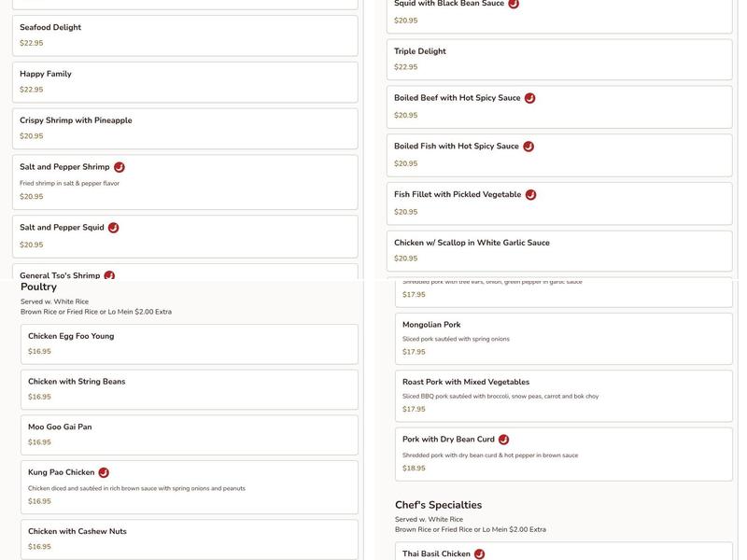Screen dimensions: 747x560
Task: Choose Crispy Shrimp with Pineapple
Action: coord(185,129)
